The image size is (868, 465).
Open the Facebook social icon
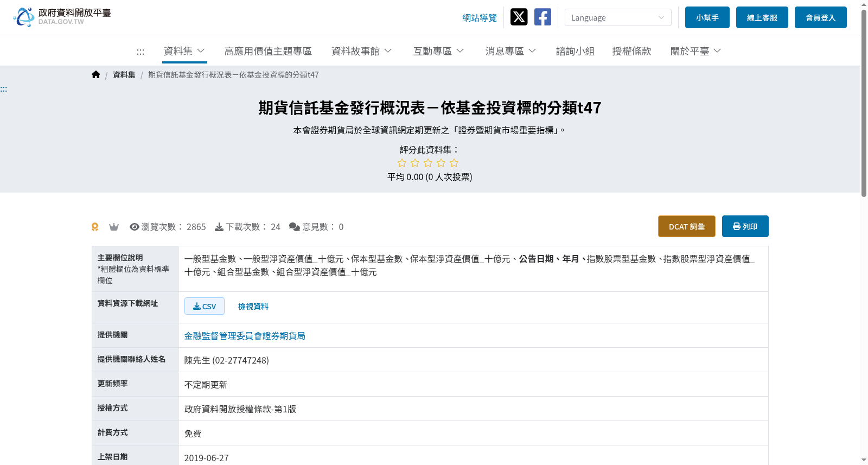[x=542, y=17]
